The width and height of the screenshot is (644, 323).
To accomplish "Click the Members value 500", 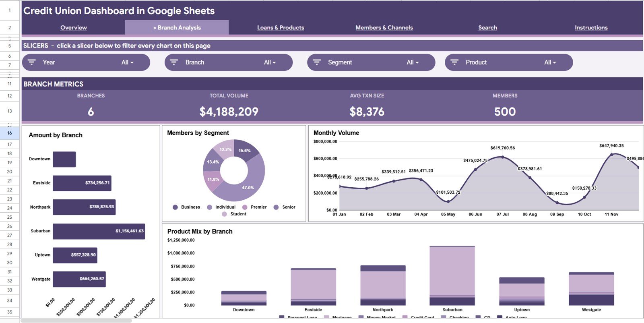I will (505, 112).
